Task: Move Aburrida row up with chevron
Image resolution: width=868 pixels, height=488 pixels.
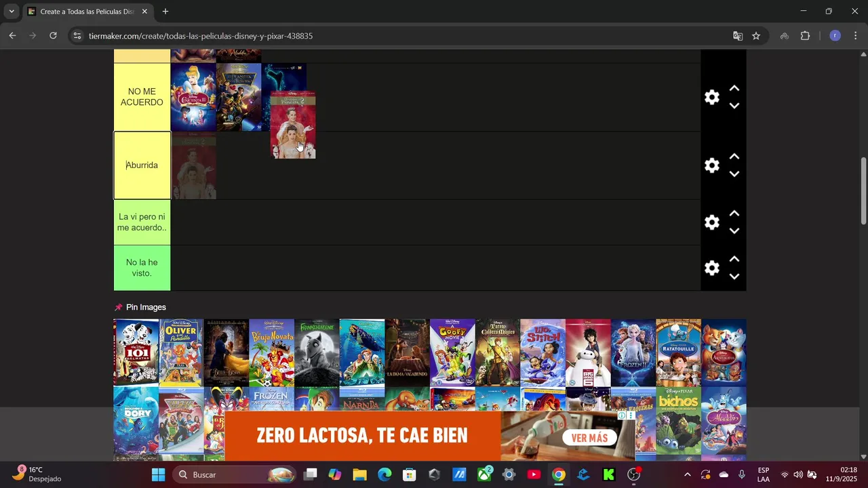Action: tap(734, 157)
